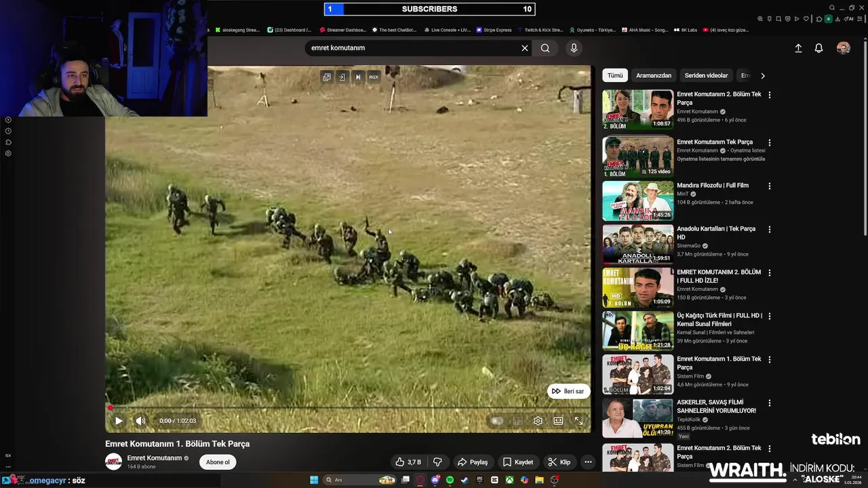Click the İleri sar skip button
This screenshot has height=488, width=868.
coord(568,391)
